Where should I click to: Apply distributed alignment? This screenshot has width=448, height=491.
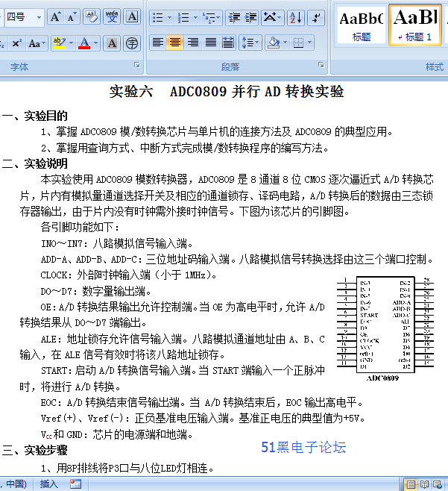228,43
